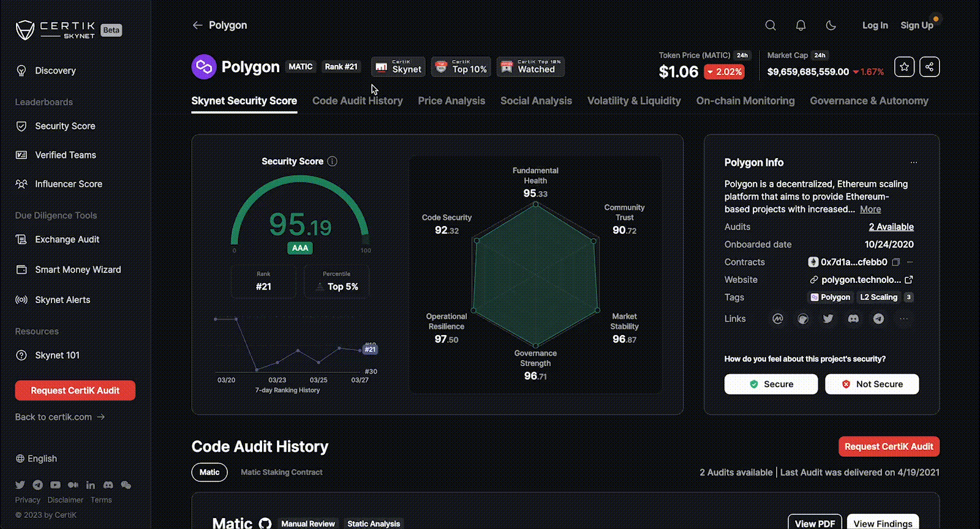Open the CoinMarketCap link icon
The image size is (980, 529).
778,318
